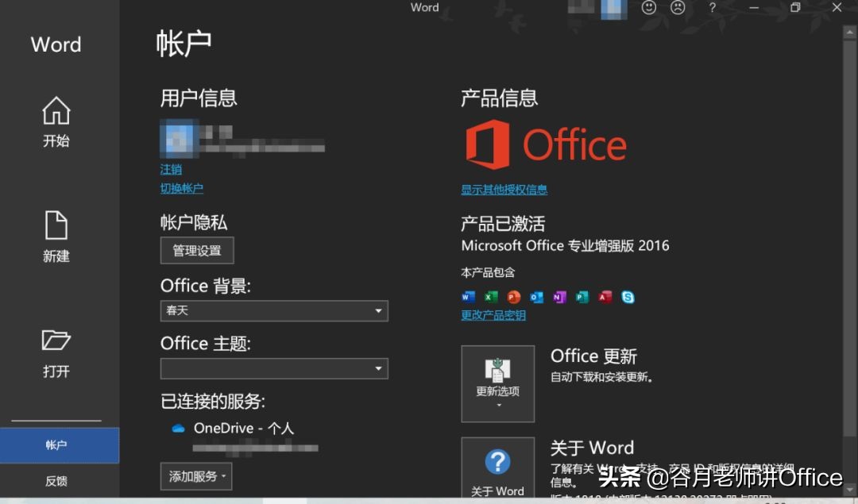Click the user avatar in title bar

[x=614, y=9]
